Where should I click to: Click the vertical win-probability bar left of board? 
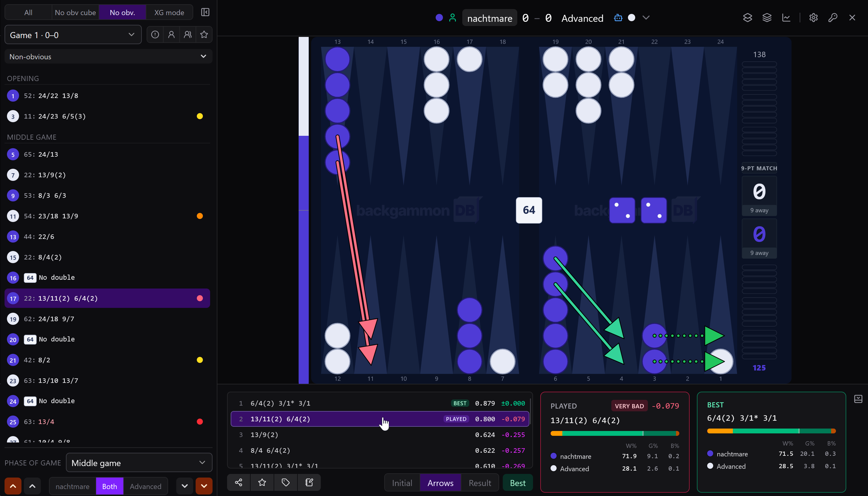pos(304,210)
